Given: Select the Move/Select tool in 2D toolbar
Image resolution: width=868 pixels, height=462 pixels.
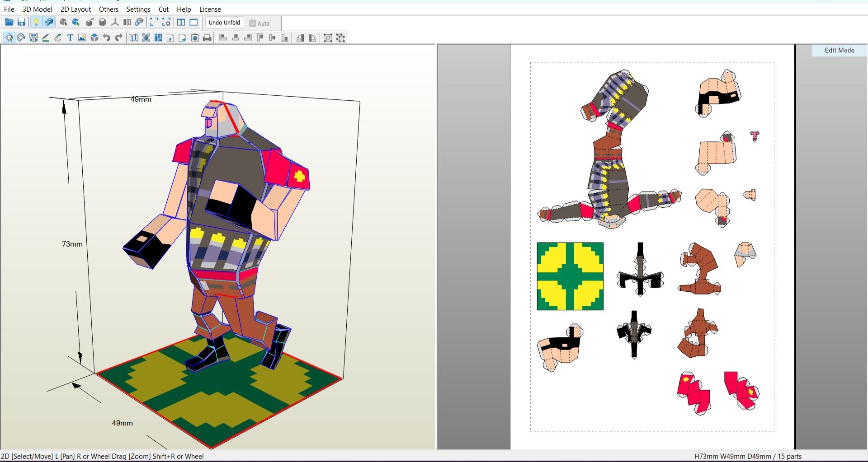Looking at the screenshot, I should pos(9,38).
